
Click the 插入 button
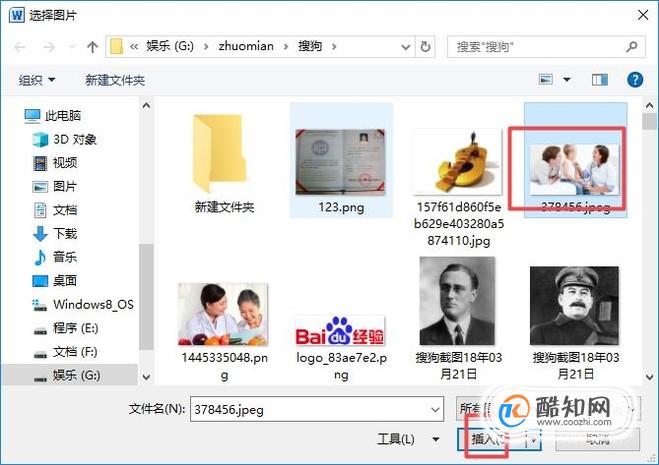[492, 440]
